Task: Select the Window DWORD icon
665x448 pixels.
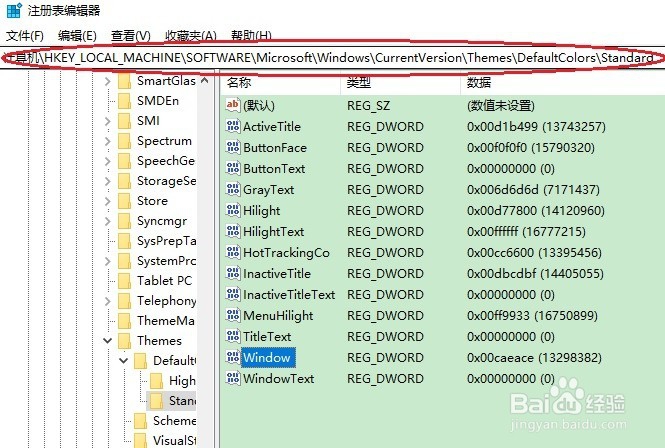Action: [x=233, y=357]
